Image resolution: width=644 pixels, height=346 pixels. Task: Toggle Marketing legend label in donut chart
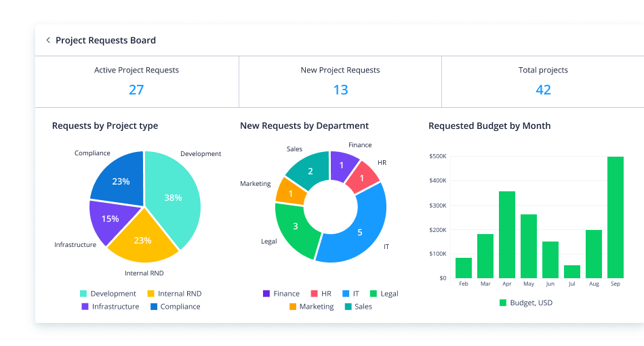click(x=317, y=307)
